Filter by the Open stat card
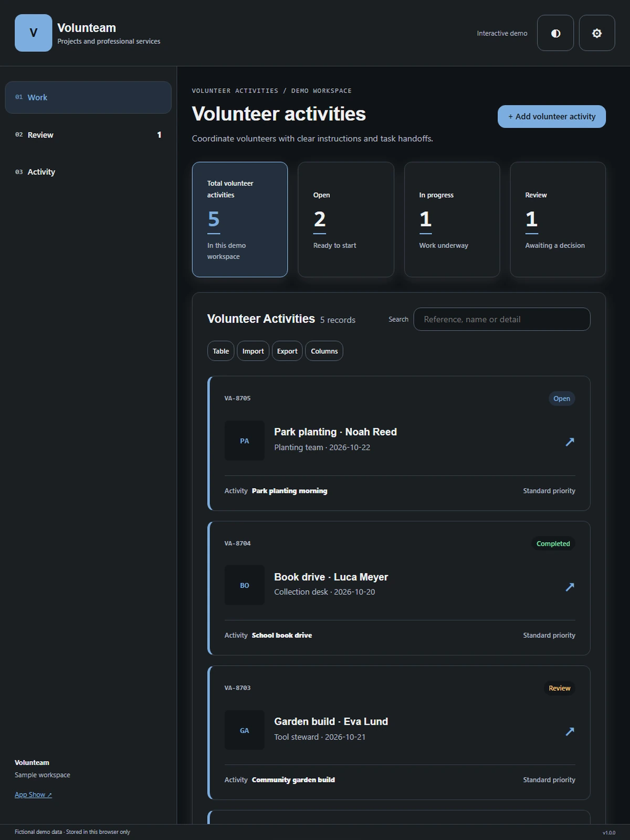This screenshot has width=630, height=840. click(346, 219)
